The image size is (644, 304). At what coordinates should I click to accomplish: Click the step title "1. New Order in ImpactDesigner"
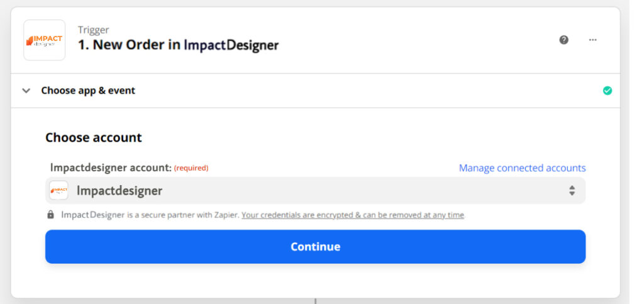[178, 45]
